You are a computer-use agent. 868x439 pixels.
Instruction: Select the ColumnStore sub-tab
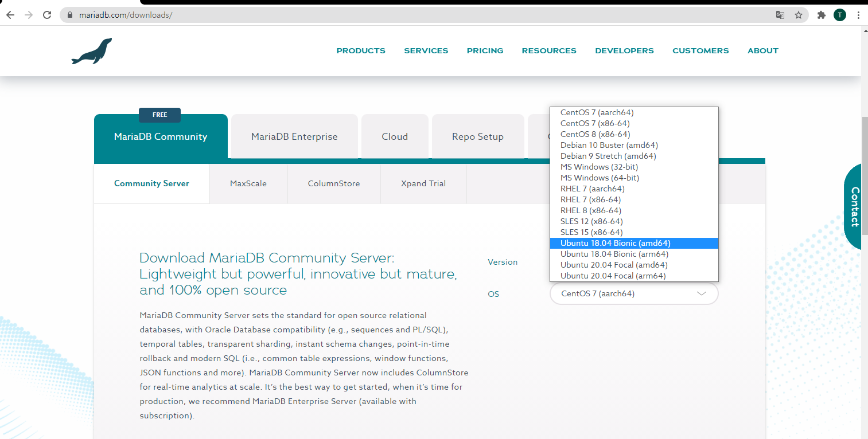click(x=334, y=183)
